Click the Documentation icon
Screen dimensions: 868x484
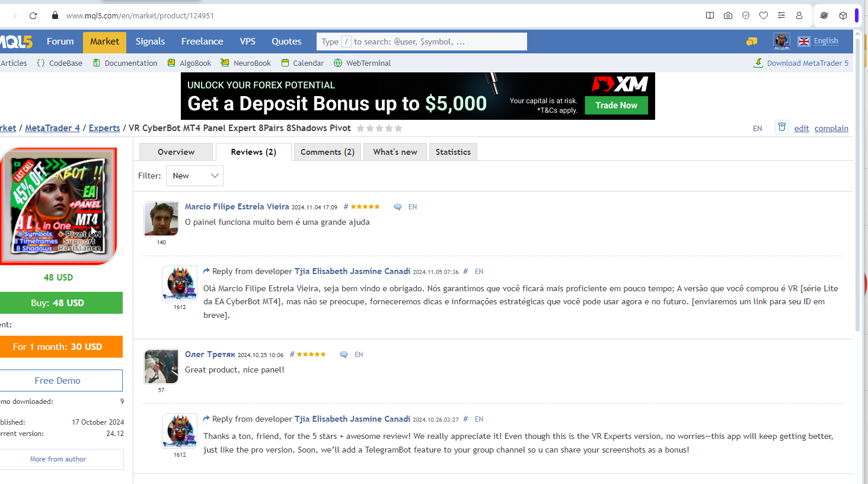pos(97,63)
